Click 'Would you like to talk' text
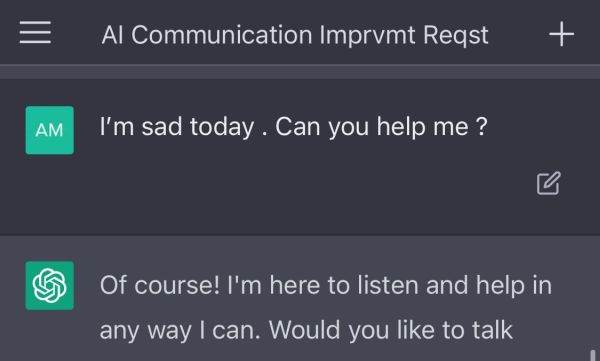The width and height of the screenshot is (600, 361). tap(391, 329)
